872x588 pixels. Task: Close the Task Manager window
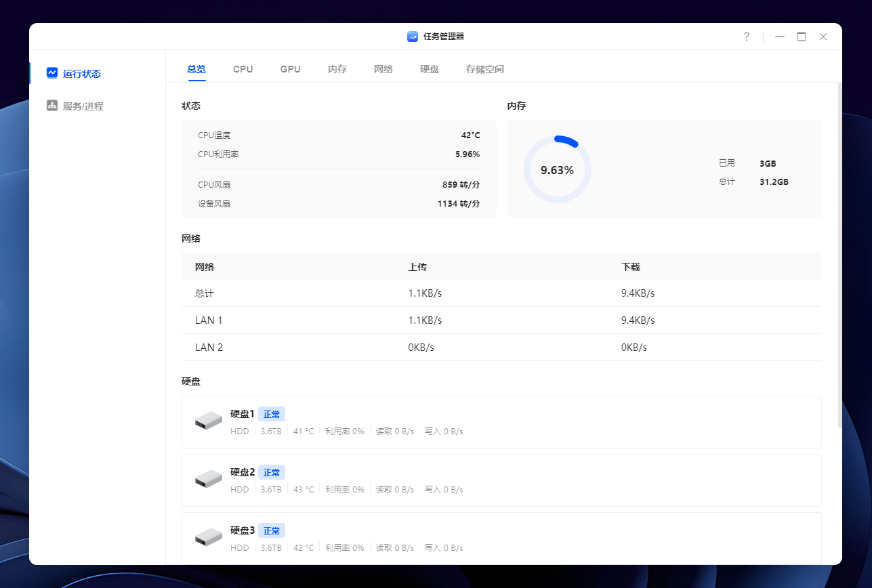point(823,37)
